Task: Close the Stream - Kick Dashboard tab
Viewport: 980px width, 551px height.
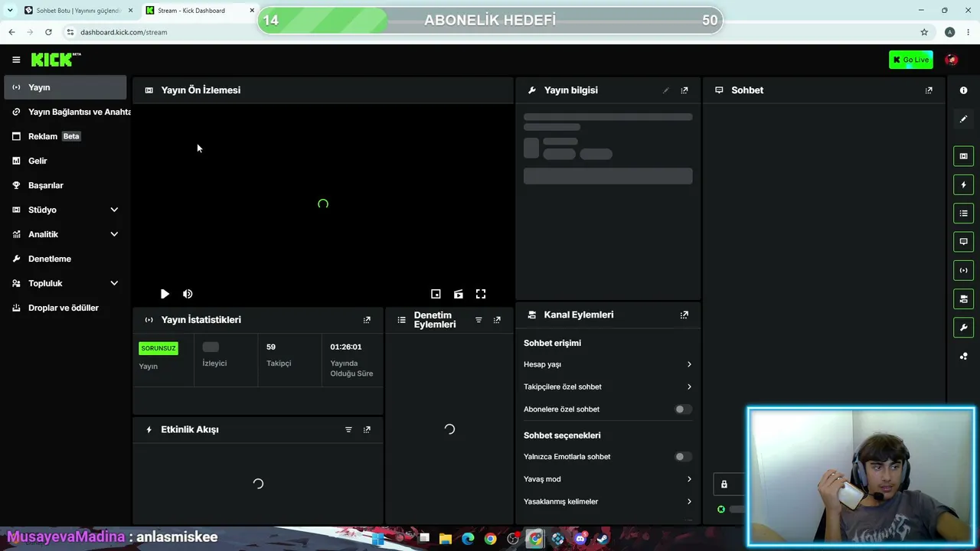Action: coord(252,11)
